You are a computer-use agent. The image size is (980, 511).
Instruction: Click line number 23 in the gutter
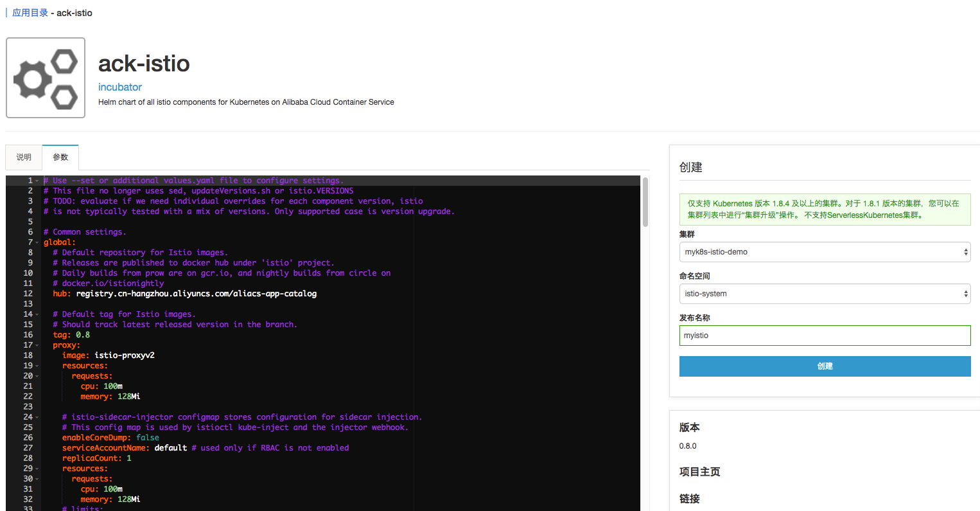28,407
